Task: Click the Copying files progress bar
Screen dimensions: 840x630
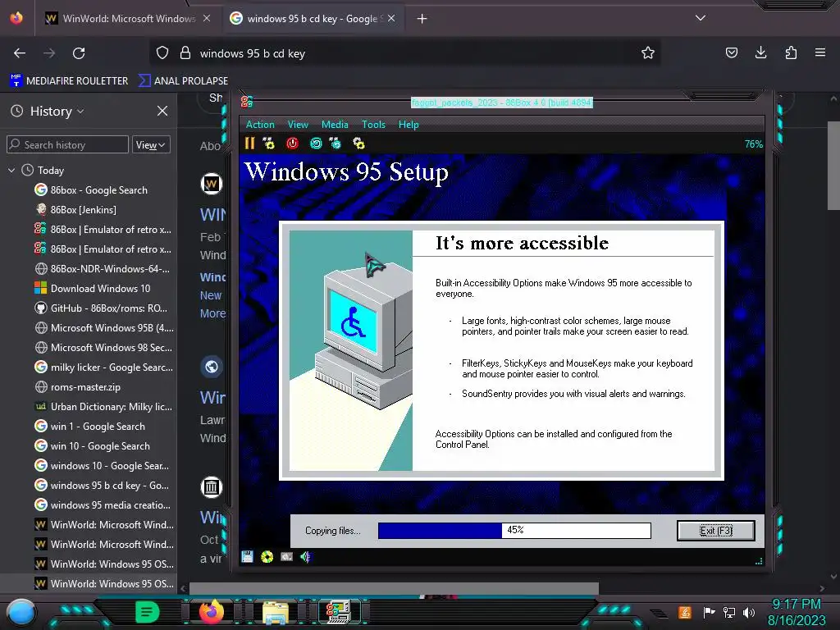Action: tap(514, 531)
